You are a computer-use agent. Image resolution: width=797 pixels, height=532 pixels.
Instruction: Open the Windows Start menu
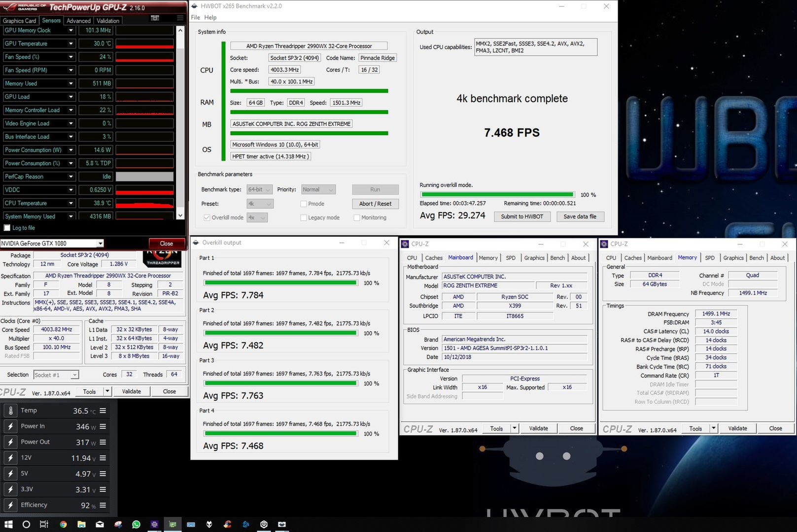(8, 524)
